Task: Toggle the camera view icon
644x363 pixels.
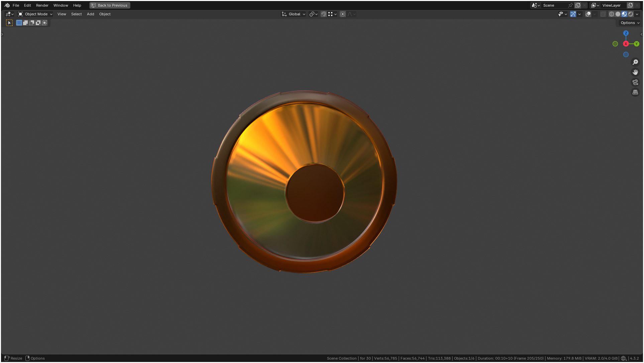Action: [635, 82]
